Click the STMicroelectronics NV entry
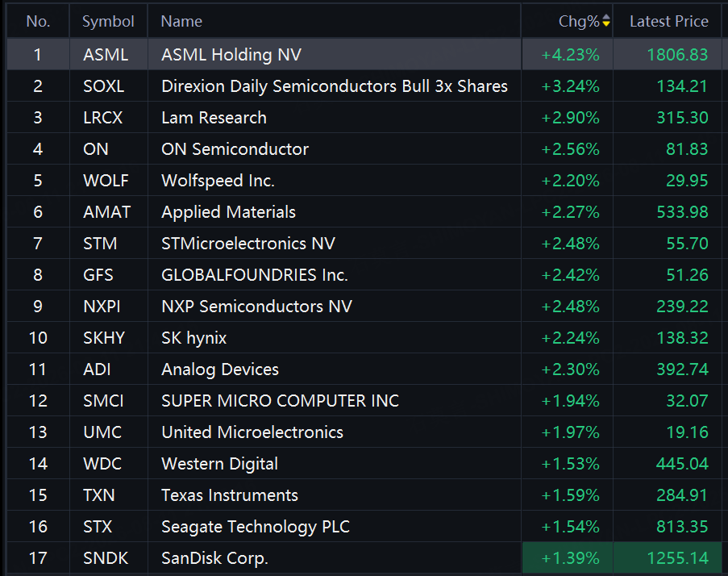Viewport: 728px width, 576px height. point(248,244)
